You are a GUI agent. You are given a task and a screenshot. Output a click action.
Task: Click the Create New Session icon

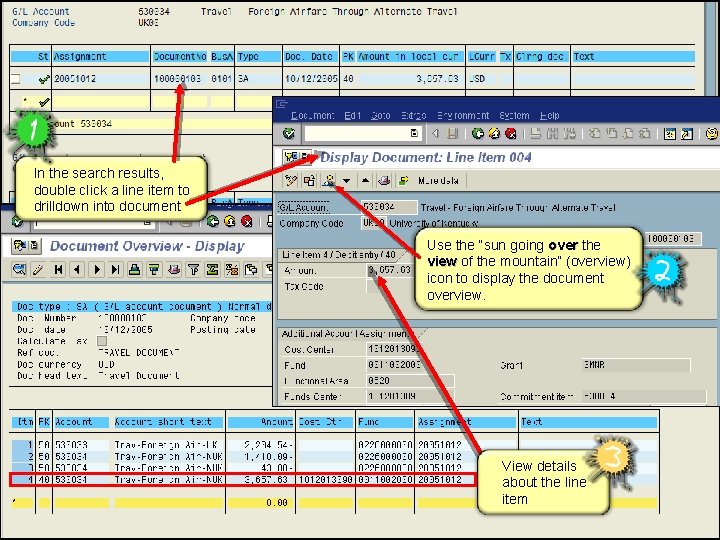pos(670,134)
